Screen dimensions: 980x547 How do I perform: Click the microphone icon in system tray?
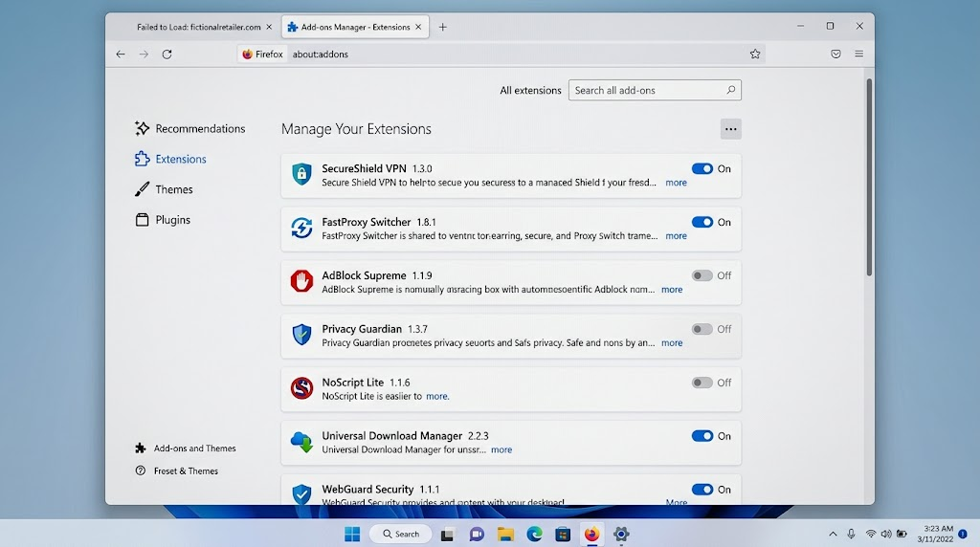tap(851, 534)
